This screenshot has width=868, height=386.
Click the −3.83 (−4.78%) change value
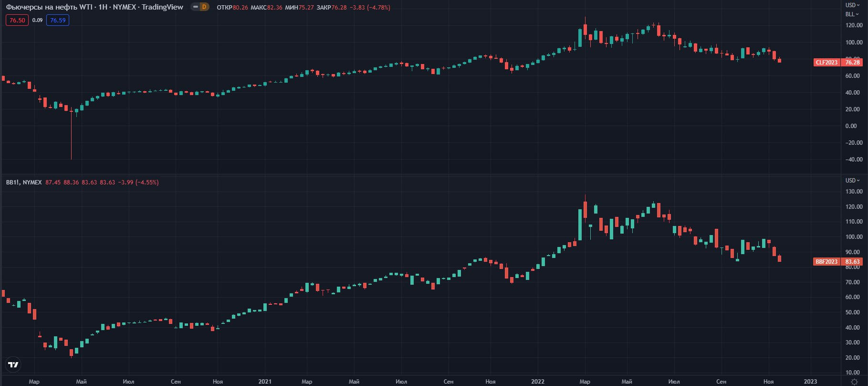(x=370, y=8)
